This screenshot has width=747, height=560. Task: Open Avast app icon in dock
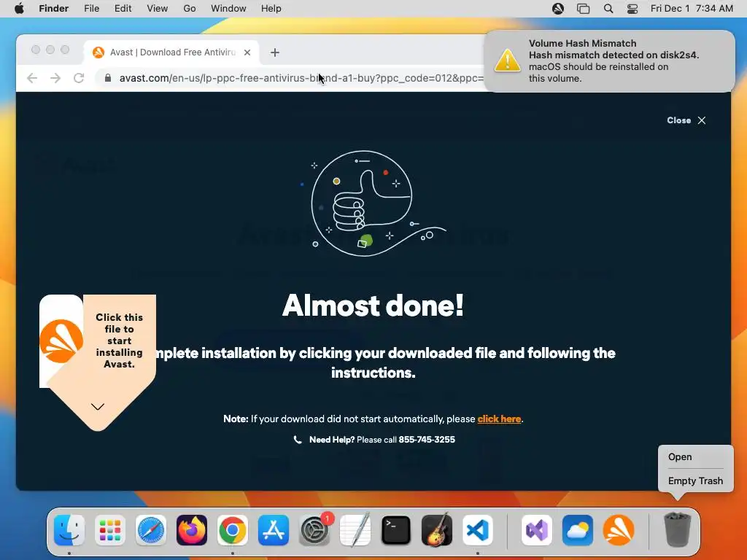pyautogui.click(x=619, y=530)
